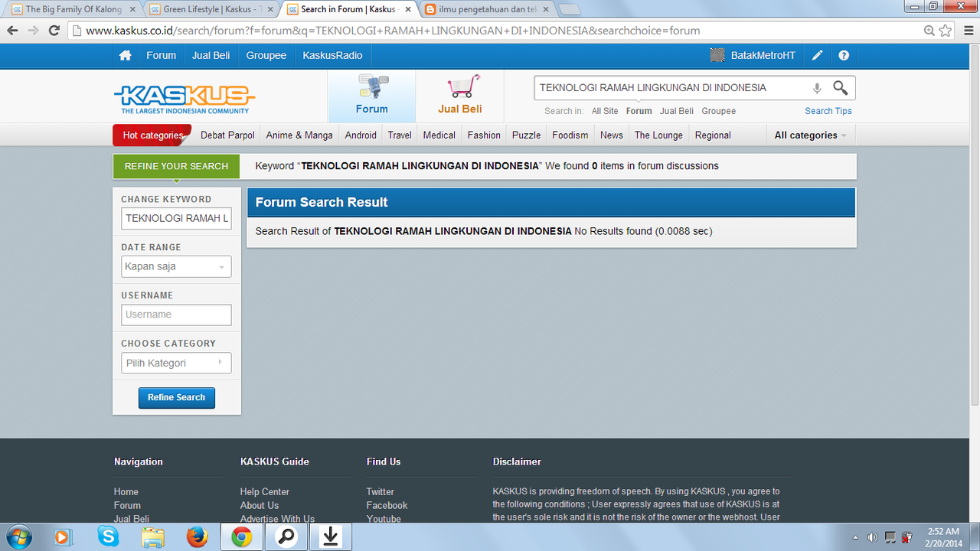The width and height of the screenshot is (980, 551).
Task: Open KaskusRadio in top navigation
Action: 332,56
